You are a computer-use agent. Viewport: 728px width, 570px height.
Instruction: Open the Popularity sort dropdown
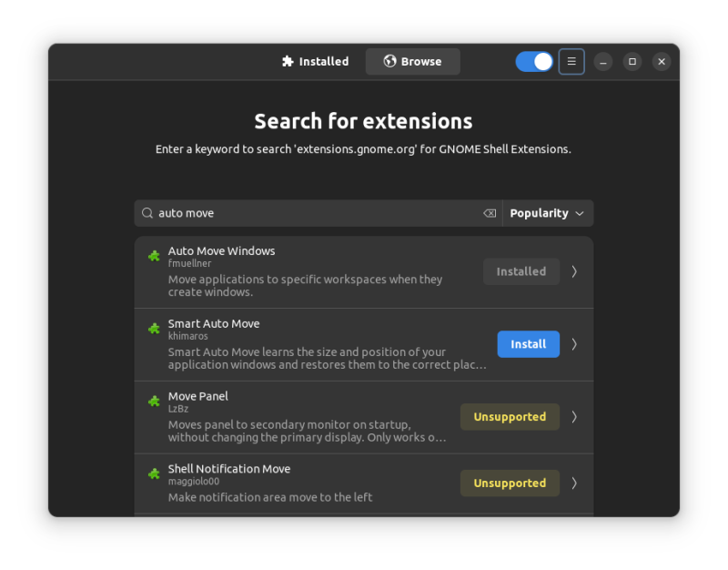[x=548, y=213]
